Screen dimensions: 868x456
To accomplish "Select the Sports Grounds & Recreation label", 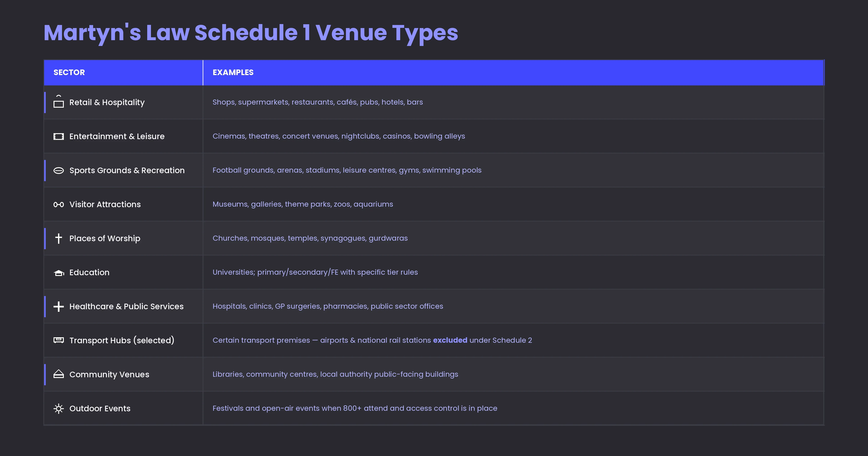I will [x=127, y=170].
